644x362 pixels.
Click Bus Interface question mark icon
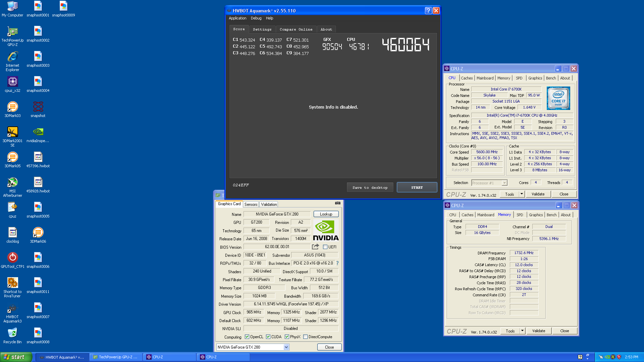337,263
